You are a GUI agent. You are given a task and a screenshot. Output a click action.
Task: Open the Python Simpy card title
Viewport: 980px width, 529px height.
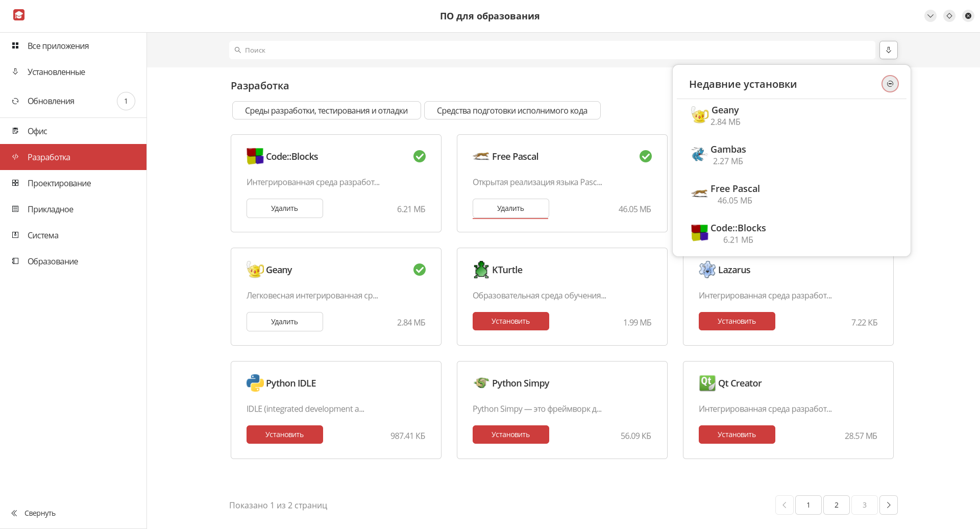point(521,383)
